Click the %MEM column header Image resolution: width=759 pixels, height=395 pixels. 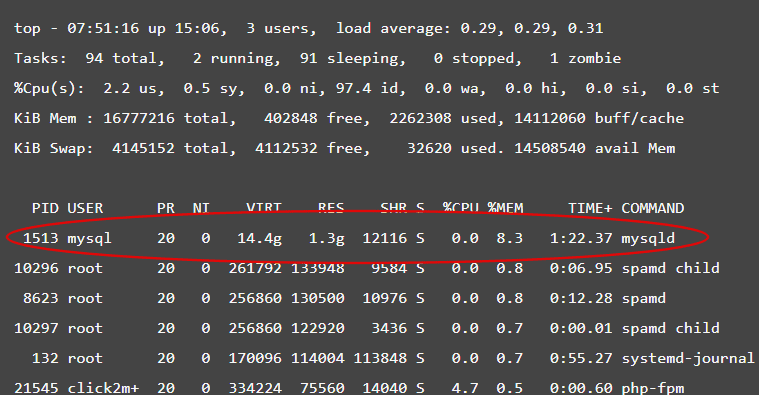[x=505, y=208]
